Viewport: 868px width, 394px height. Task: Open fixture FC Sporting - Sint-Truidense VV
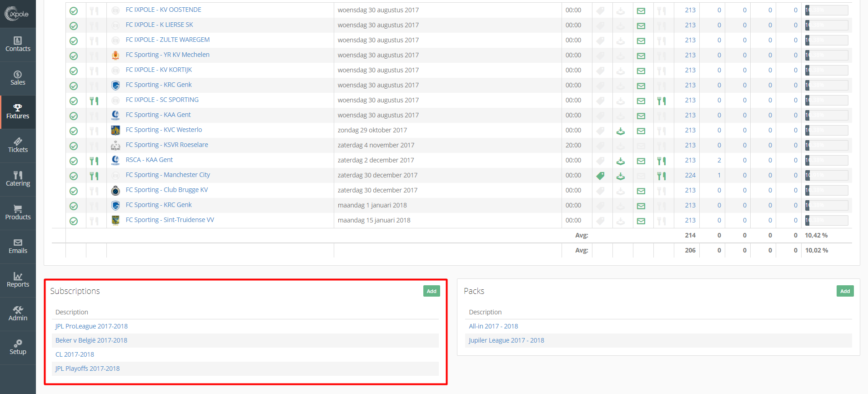170,220
